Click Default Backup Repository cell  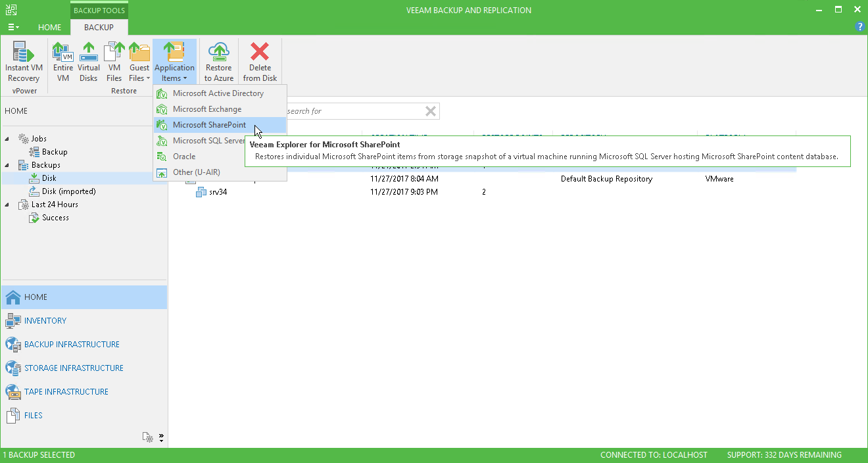[x=606, y=179]
